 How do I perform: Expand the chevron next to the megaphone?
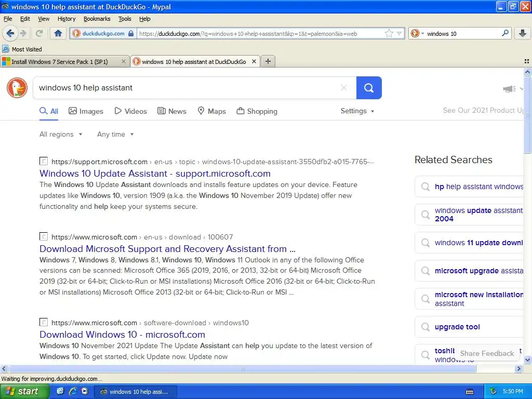pyautogui.click(x=521, y=89)
